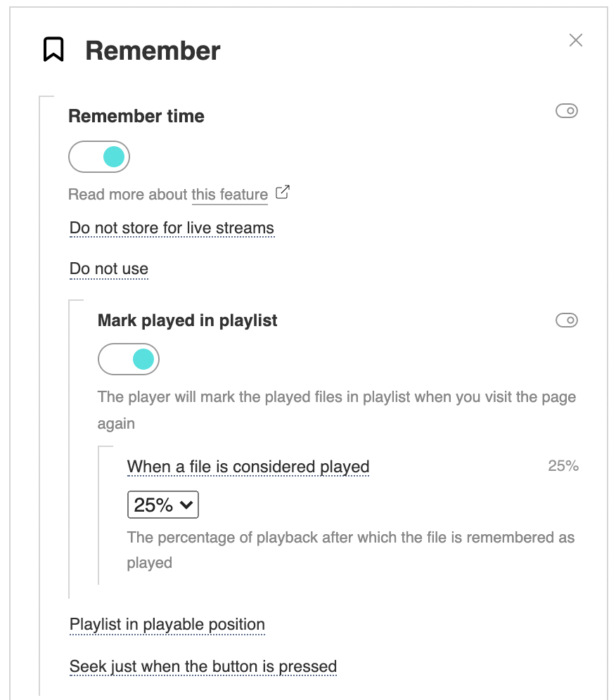Open the 25% percentage dropdown
Image resolution: width=616 pixels, height=700 pixels.
pyautogui.click(x=163, y=505)
